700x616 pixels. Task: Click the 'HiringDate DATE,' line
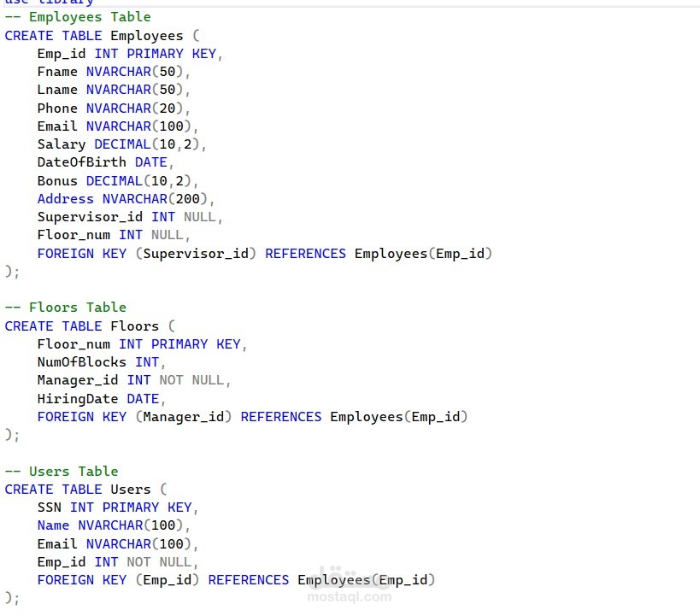coord(102,399)
